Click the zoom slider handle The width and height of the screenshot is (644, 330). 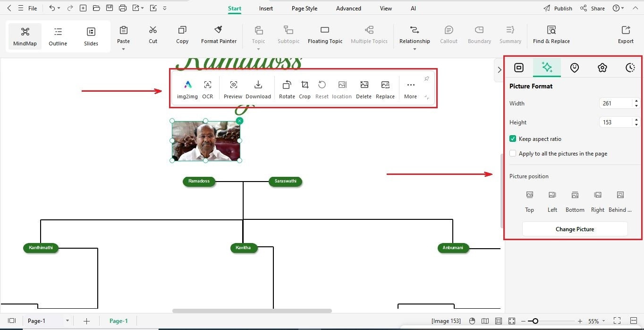tap(535, 321)
